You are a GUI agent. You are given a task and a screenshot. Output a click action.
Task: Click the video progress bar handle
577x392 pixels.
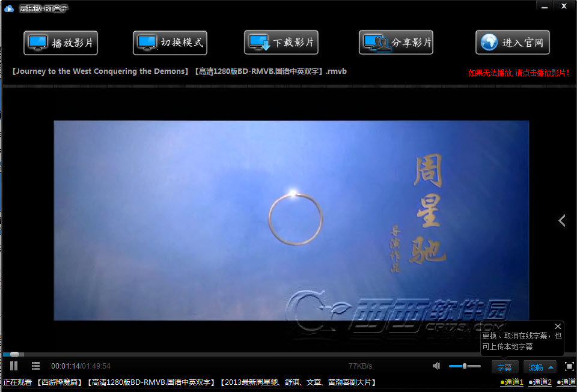click(14, 355)
